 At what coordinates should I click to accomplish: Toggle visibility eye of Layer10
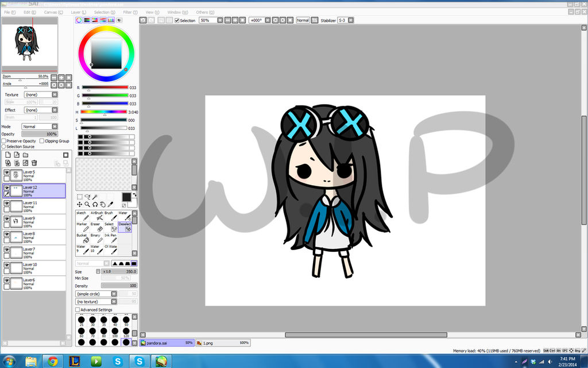point(7,264)
